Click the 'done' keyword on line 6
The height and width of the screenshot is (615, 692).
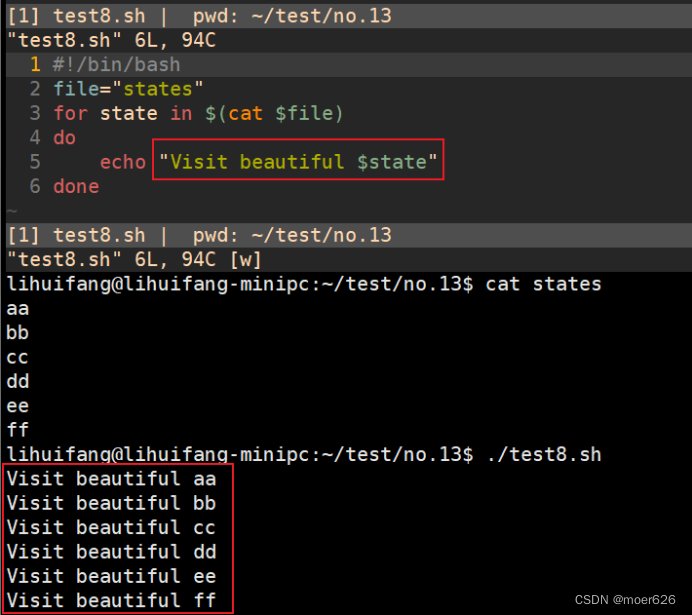pos(76,186)
